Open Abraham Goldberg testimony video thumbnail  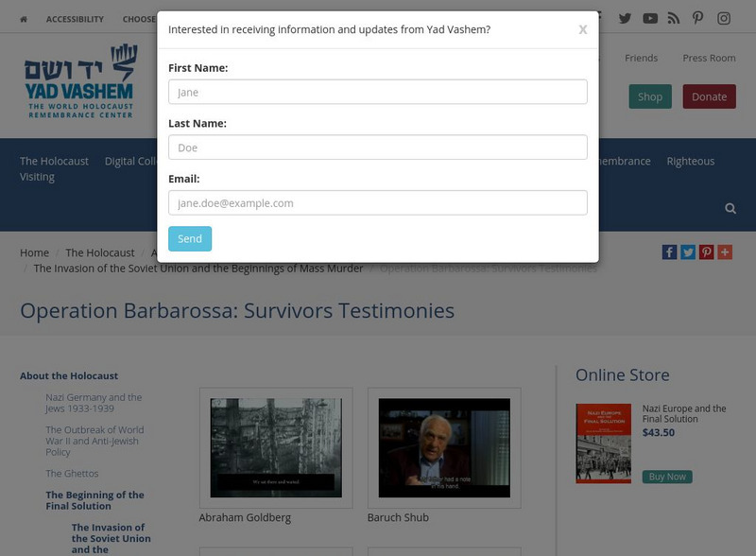(x=276, y=448)
